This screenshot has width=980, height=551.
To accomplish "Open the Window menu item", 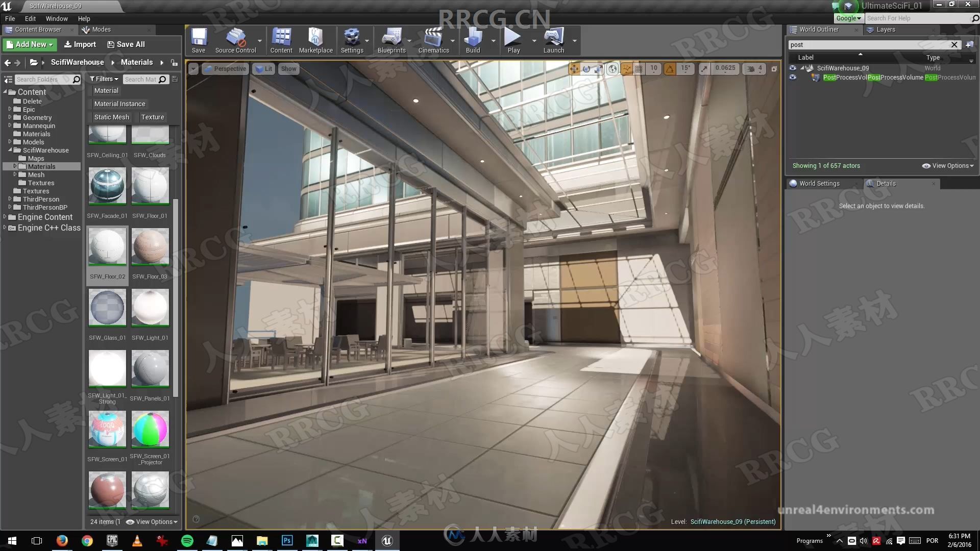I will pyautogui.click(x=57, y=17).
